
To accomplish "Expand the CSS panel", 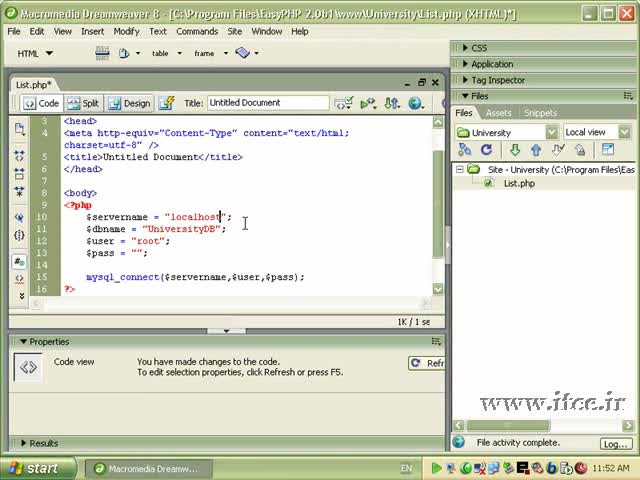I will [465, 48].
